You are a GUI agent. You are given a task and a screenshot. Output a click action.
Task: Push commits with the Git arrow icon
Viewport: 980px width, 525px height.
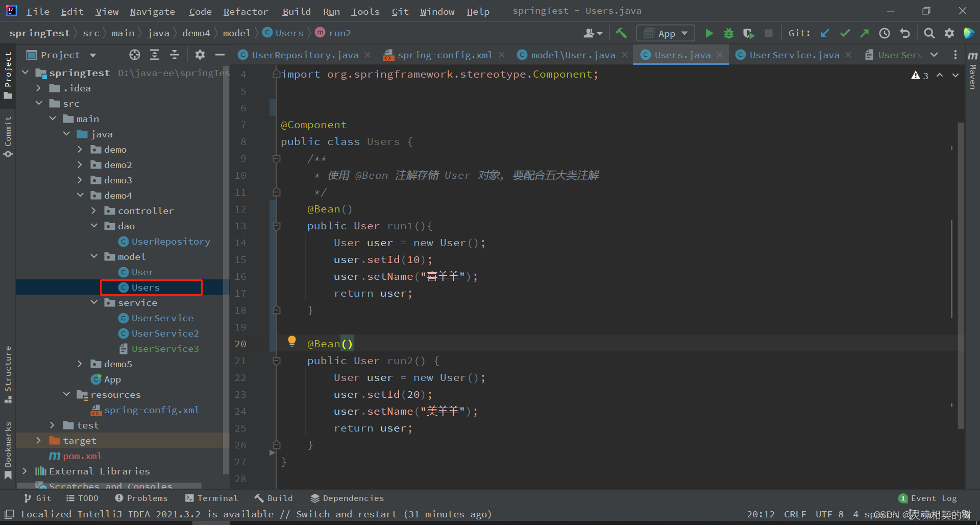coord(864,33)
